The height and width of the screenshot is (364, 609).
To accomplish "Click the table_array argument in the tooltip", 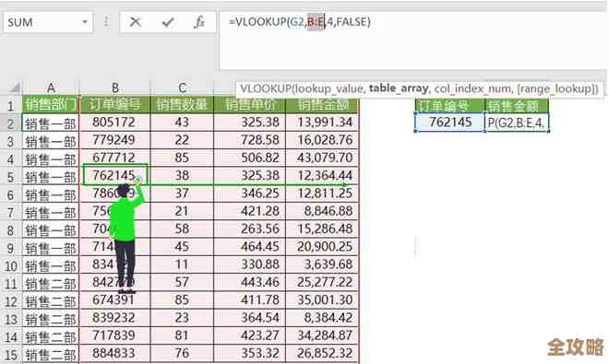I will click(399, 88).
